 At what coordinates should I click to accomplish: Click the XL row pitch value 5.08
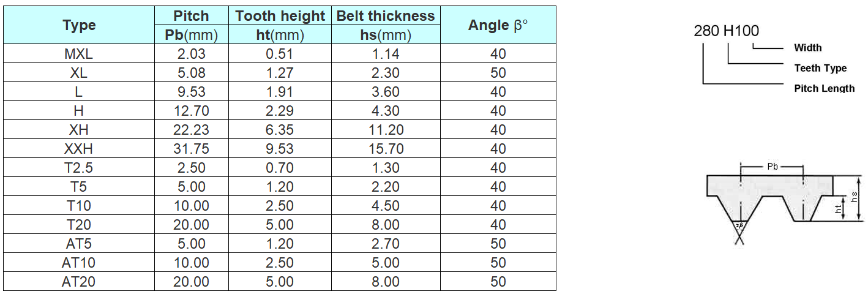tap(192, 73)
